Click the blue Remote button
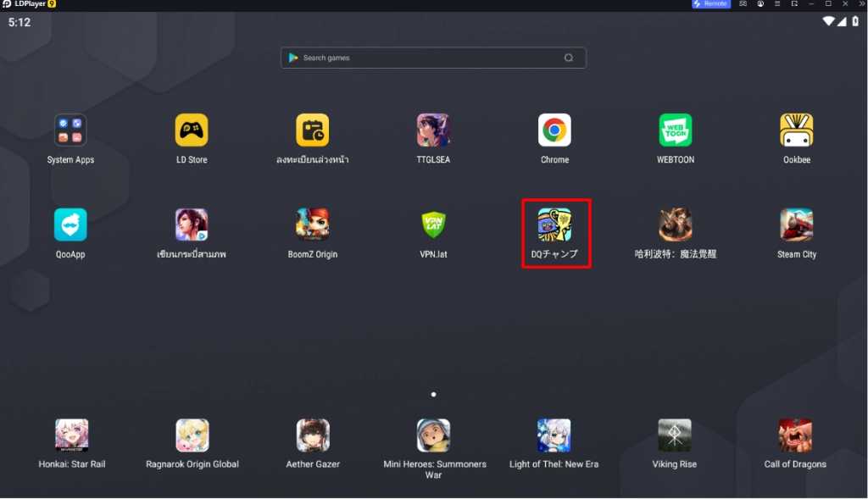868x499 pixels. 711,4
